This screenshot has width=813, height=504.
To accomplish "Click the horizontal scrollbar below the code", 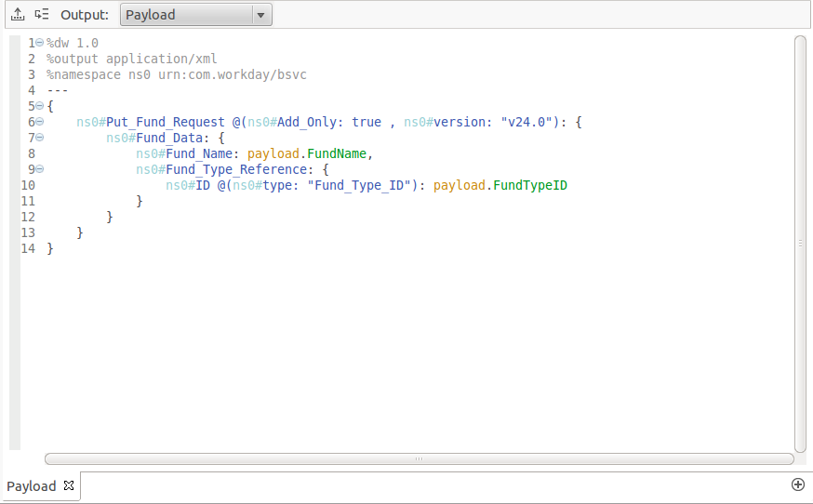I will point(419,458).
